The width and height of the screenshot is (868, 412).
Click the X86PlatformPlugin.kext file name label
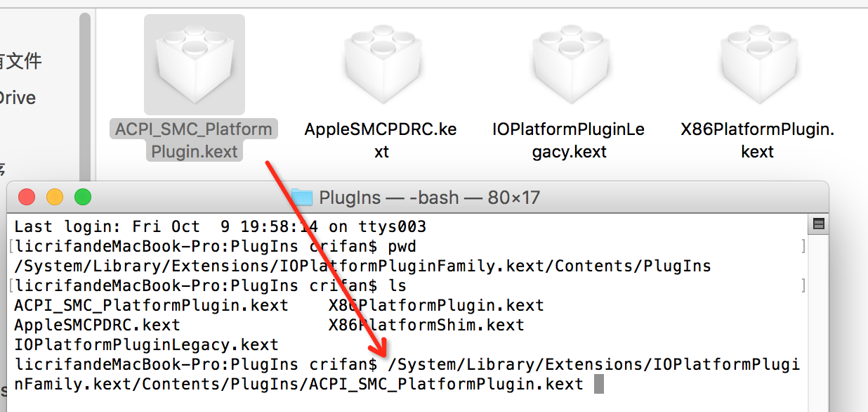coord(757,140)
